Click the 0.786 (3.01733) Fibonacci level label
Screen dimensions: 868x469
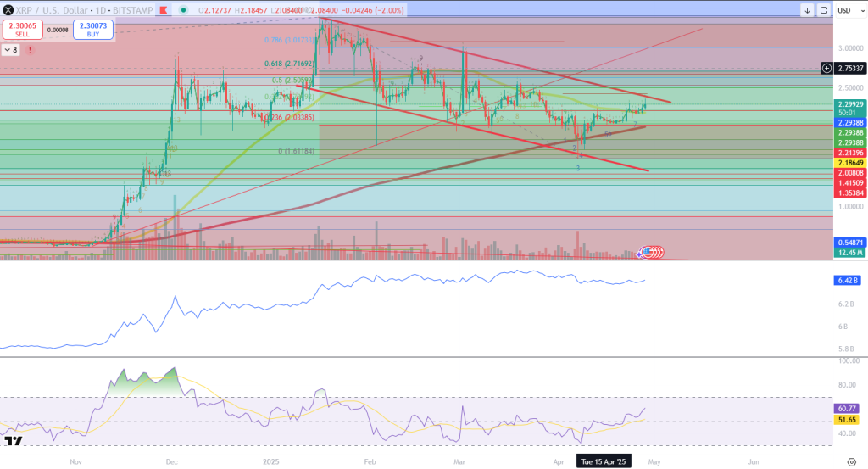pos(290,40)
